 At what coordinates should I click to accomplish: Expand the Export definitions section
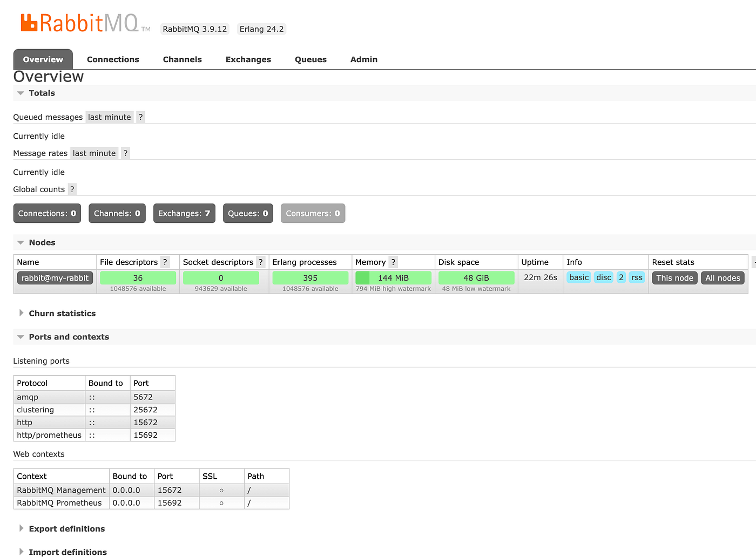coord(67,528)
